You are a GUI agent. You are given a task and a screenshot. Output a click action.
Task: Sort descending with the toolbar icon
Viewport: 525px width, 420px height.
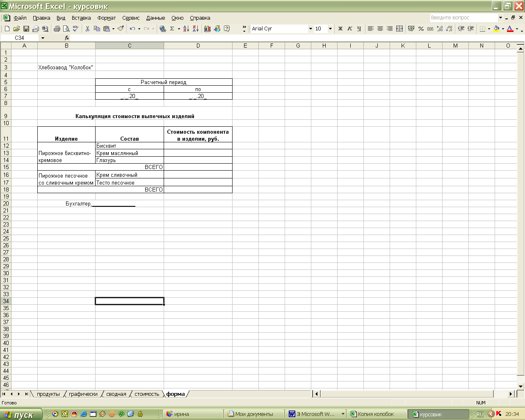pyautogui.click(x=195, y=29)
